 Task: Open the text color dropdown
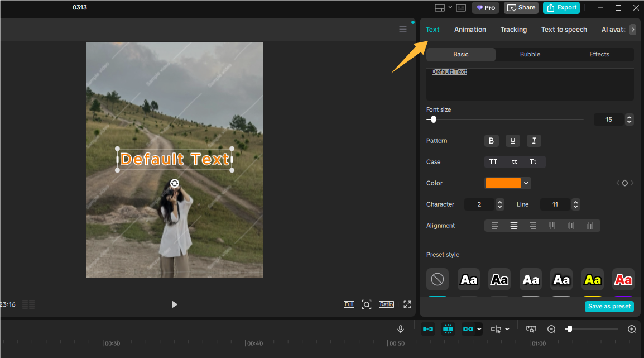[525, 183]
